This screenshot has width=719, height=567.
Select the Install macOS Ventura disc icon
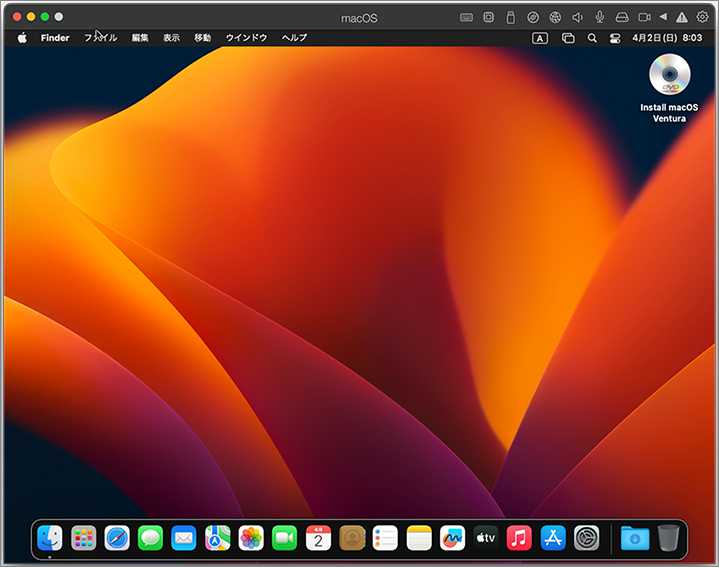[669, 75]
